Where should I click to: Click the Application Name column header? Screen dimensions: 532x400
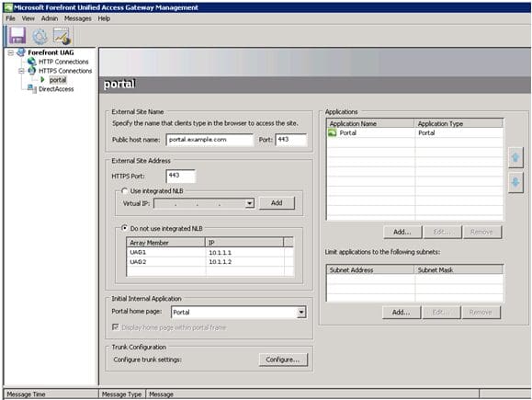[x=370, y=123]
